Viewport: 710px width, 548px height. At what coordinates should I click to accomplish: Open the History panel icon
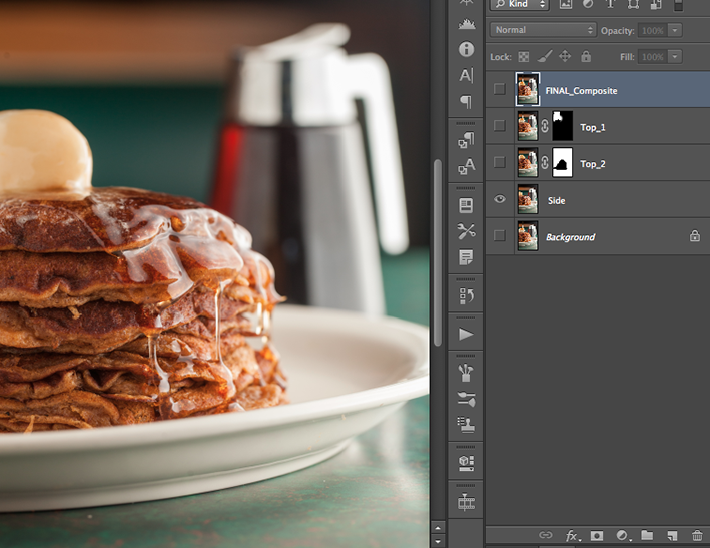tap(466, 295)
